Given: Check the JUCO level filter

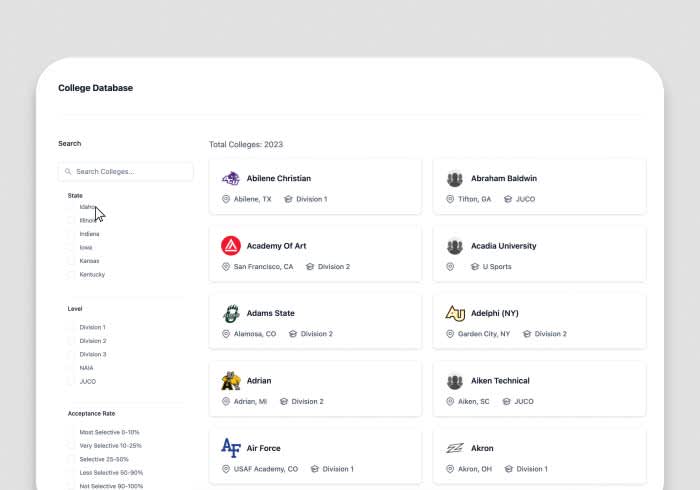Looking at the screenshot, I should click(x=71, y=381).
